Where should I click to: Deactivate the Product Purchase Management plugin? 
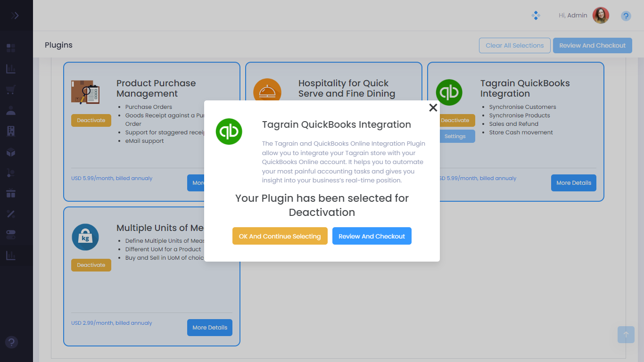(91, 120)
